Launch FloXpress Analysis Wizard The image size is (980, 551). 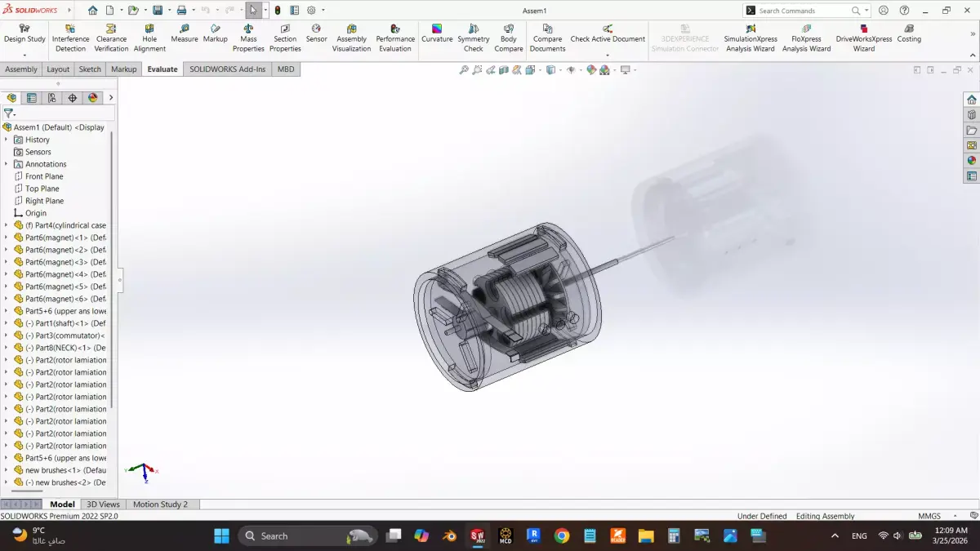tap(807, 38)
